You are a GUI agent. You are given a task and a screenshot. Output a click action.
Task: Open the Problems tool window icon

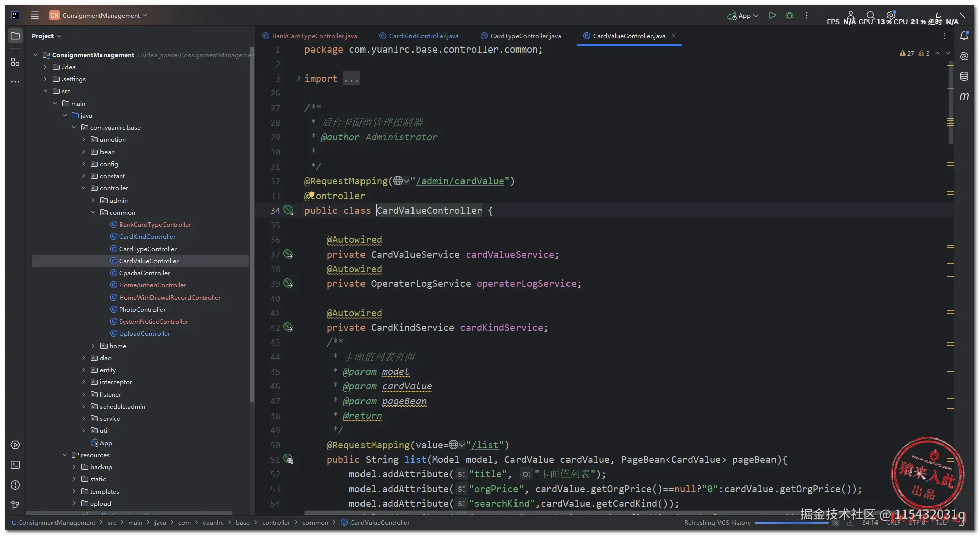15,485
